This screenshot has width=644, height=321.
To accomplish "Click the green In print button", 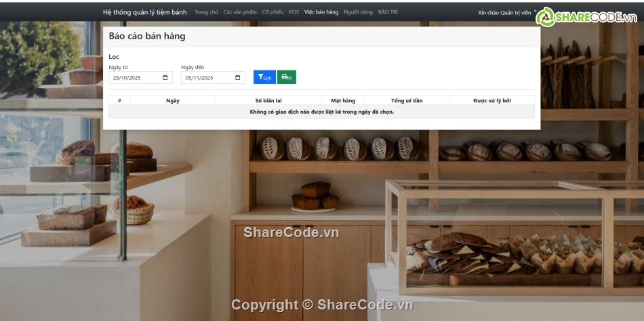I will [286, 77].
